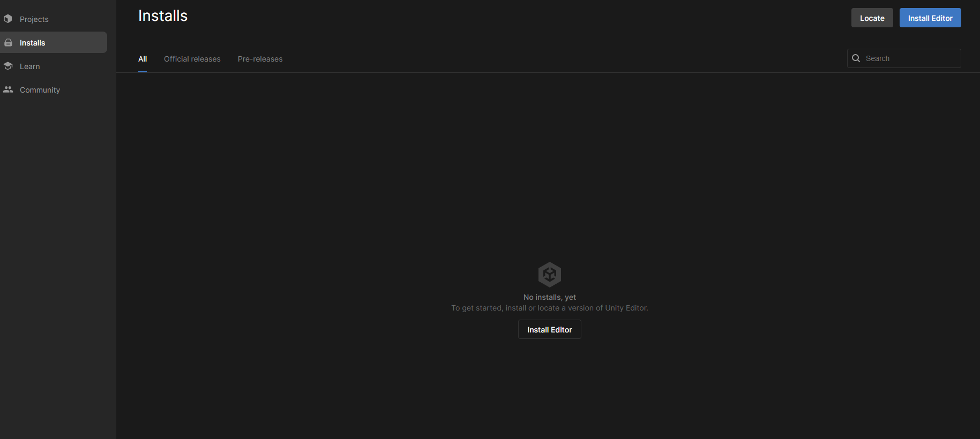This screenshot has height=439, width=980.
Task: Switch to the All tab
Action: pyautogui.click(x=143, y=59)
